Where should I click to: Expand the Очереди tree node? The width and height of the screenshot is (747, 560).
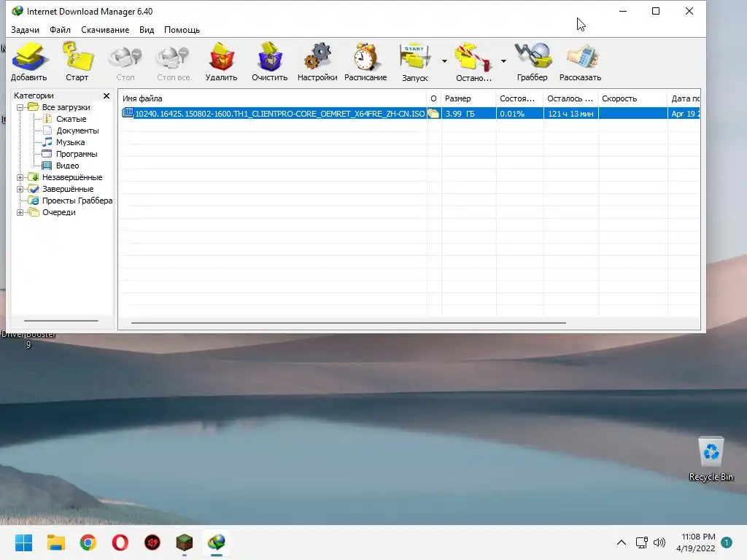coord(20,212)
